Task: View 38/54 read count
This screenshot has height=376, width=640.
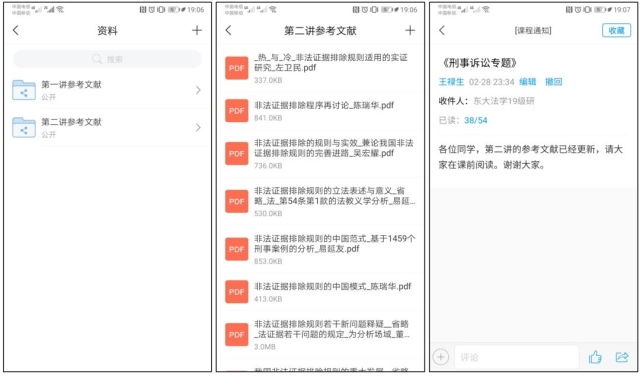Action: point(476,120)
